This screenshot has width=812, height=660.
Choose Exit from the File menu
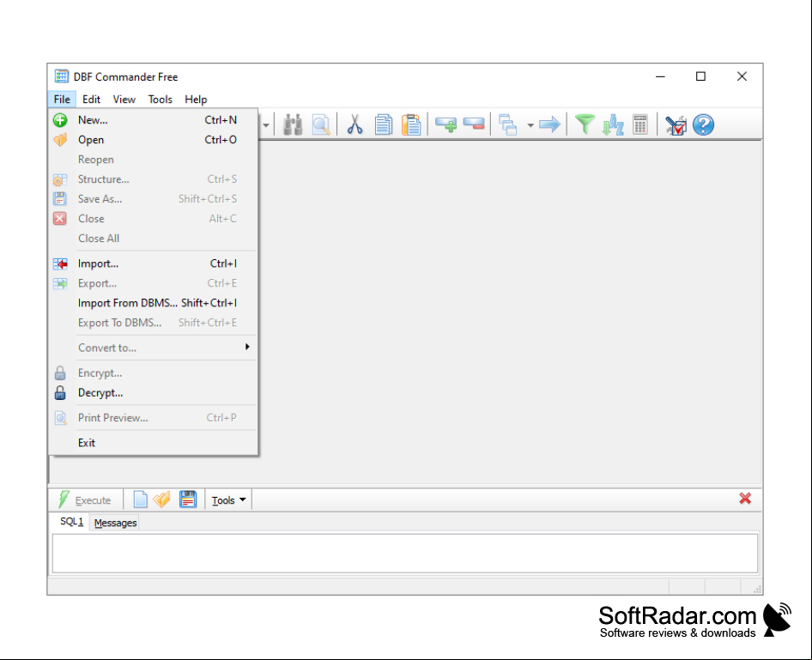tap(153, 443)
